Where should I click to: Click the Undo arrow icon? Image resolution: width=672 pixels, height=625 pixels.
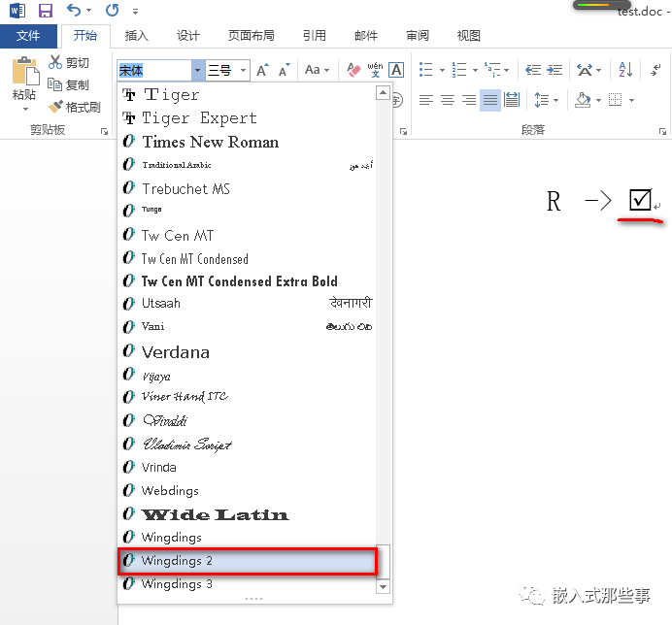pyautogui.click(x=74, y=10)
